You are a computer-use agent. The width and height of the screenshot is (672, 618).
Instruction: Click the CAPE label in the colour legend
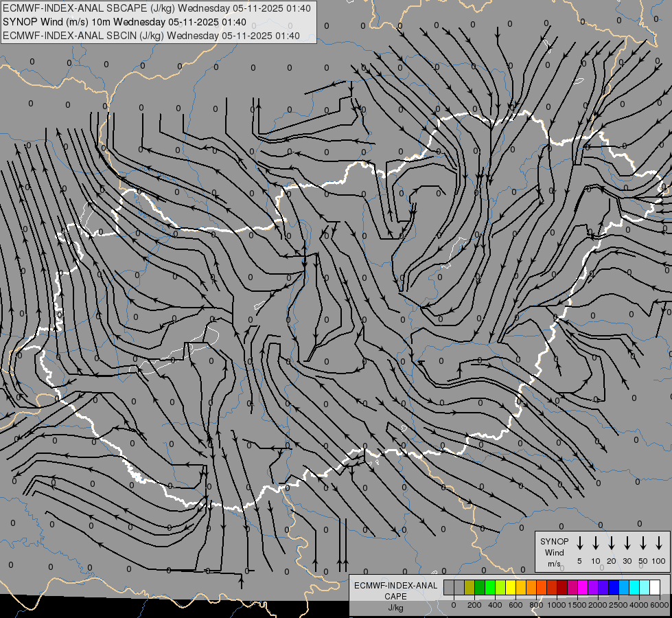395,597
